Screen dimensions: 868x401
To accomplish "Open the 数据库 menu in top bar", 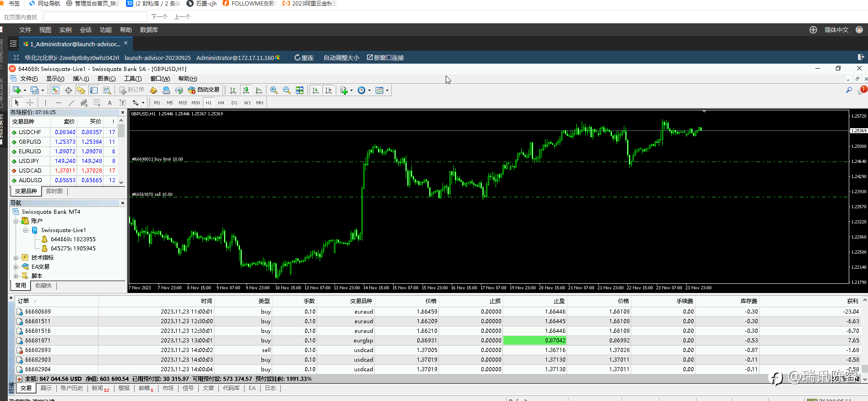I will click(149, 30).
